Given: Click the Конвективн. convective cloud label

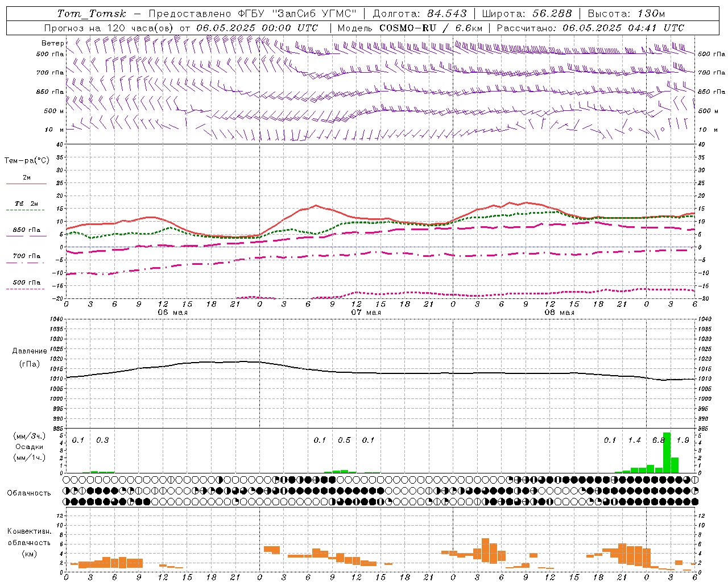Looking at the screenshot, I should [x=30, y=531].
